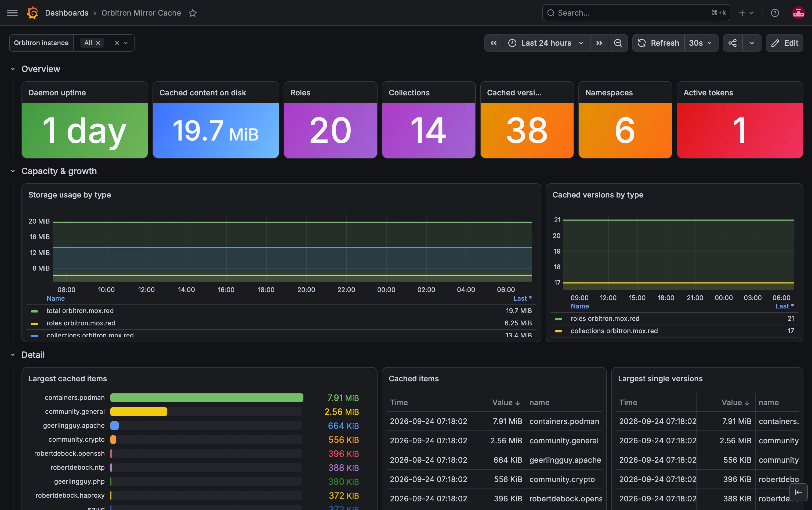Shift time range backwards
Image resolution: width=812 pixels, height=510 pixels.
pyautogui.click(x=494, y=43)
